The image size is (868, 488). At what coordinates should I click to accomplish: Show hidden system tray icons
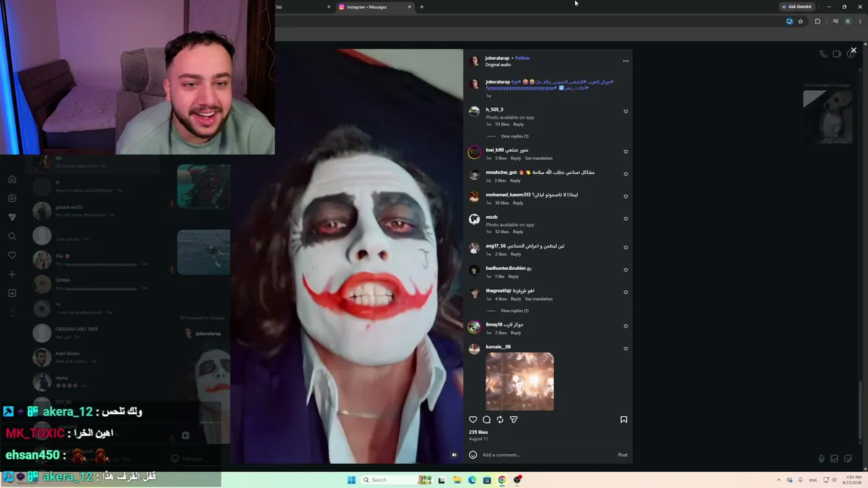tap(778, 480)
